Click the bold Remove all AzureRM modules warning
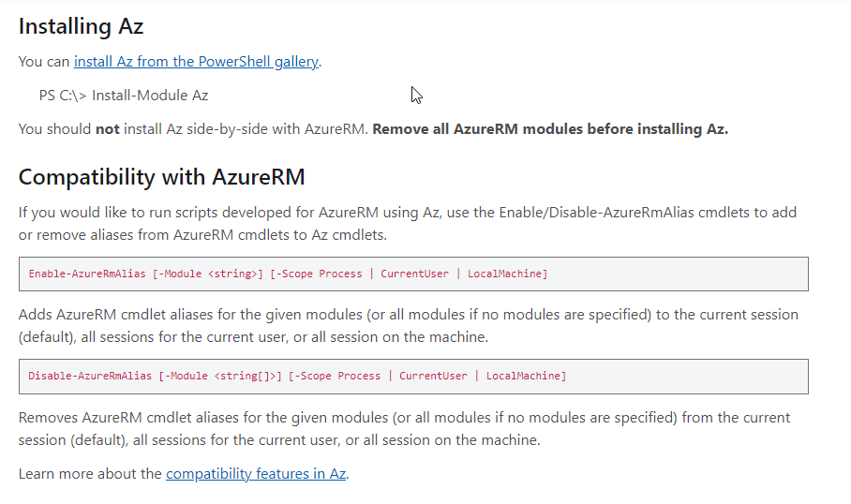The image size is (851, 504). point(550,129)
